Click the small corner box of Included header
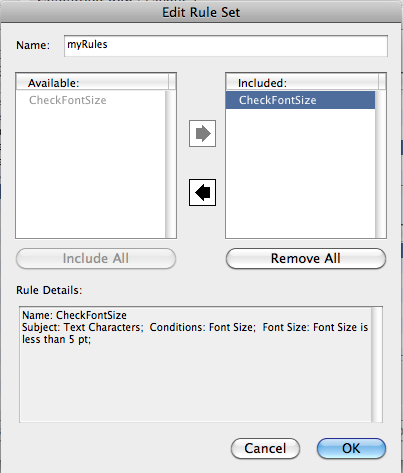403x473 pixels. 382,82
